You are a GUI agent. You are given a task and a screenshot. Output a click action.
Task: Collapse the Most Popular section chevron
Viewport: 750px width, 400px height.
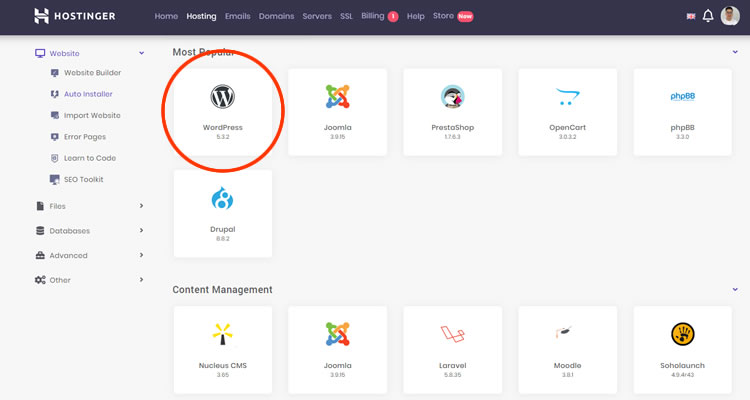coord(735,52)
